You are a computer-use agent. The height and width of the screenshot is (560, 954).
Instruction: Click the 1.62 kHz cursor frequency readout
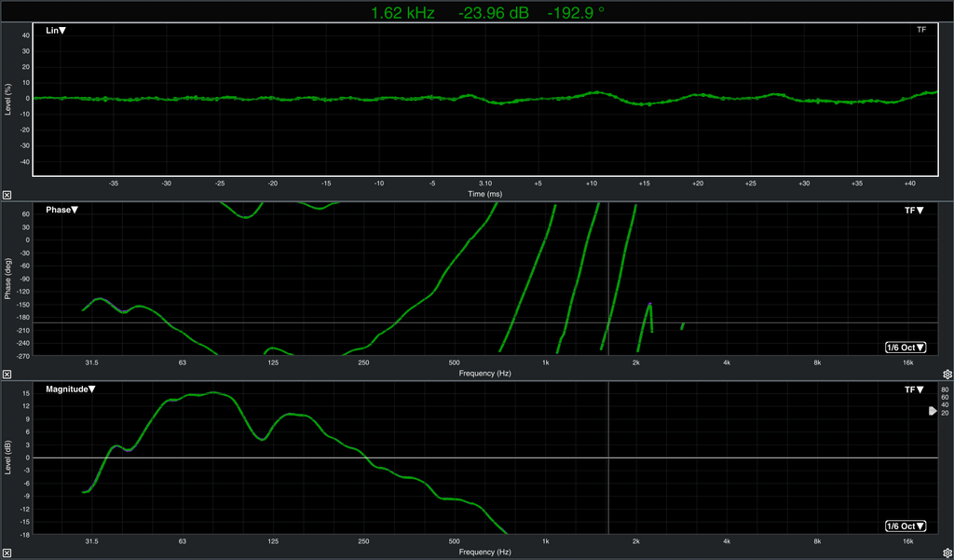tap(402, 13)
